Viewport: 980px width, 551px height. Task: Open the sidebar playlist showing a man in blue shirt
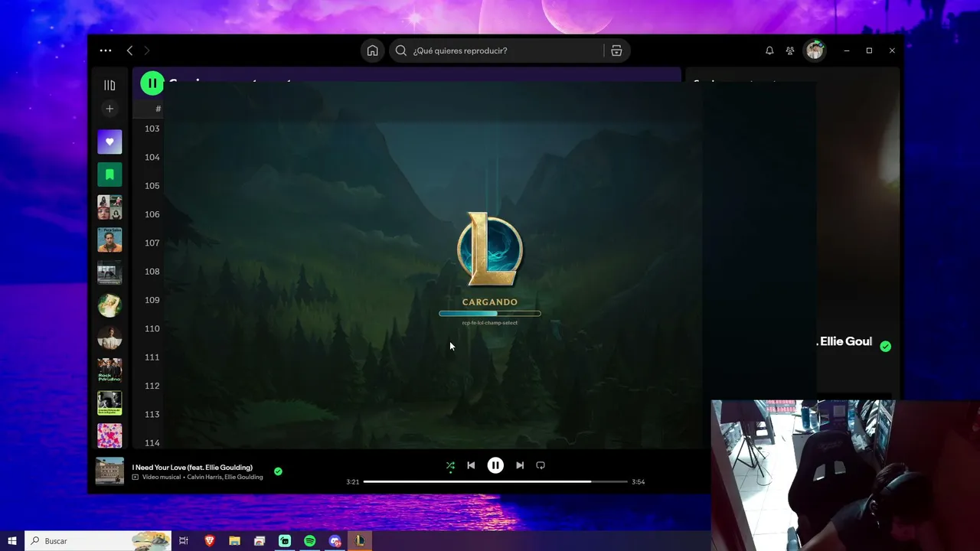tap(109, 240)
